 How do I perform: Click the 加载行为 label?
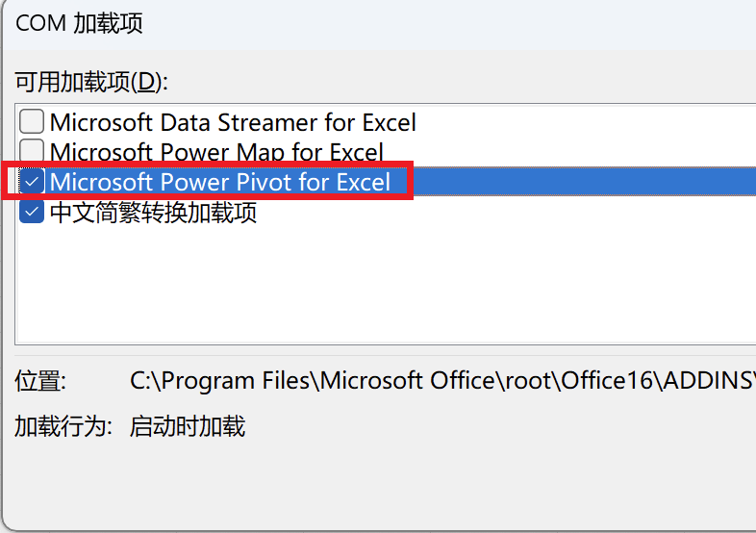63,426
